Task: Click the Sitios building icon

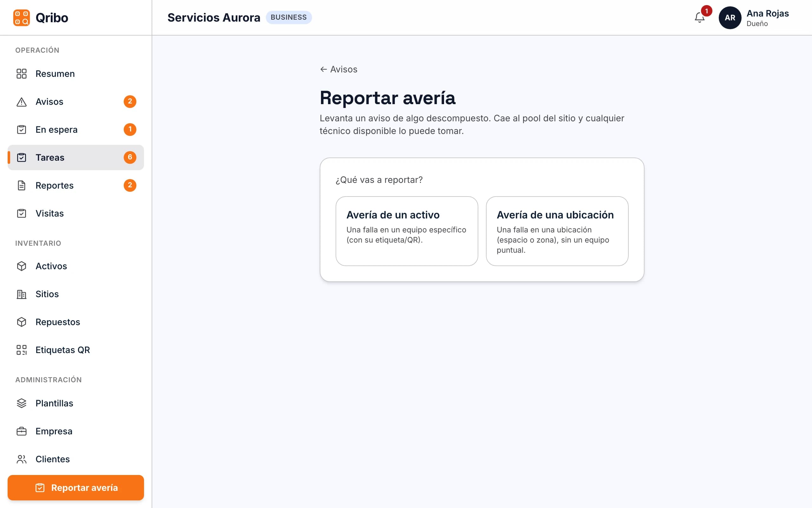Action: tap(22, 294)
